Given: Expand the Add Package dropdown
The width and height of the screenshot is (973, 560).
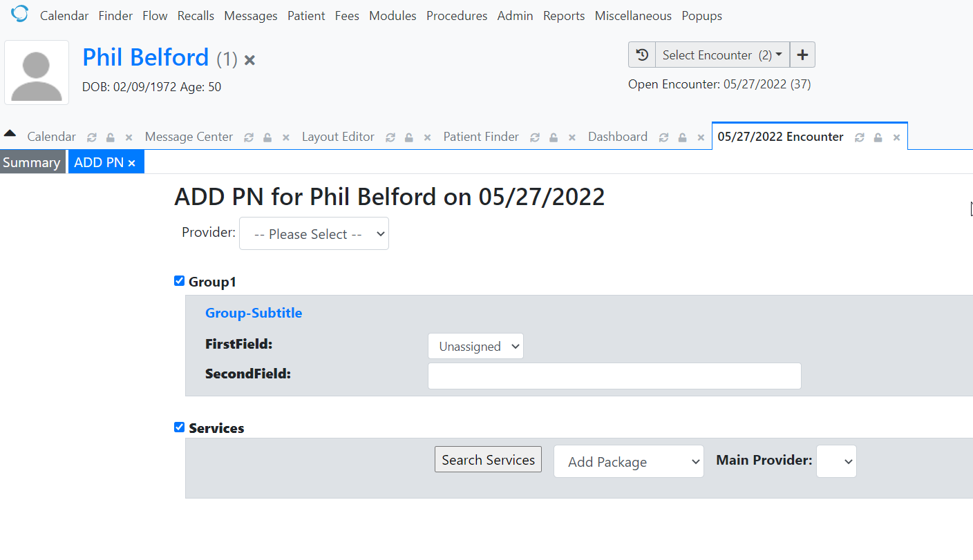Looking at the screenshot, I should click(x=628, y=461).
